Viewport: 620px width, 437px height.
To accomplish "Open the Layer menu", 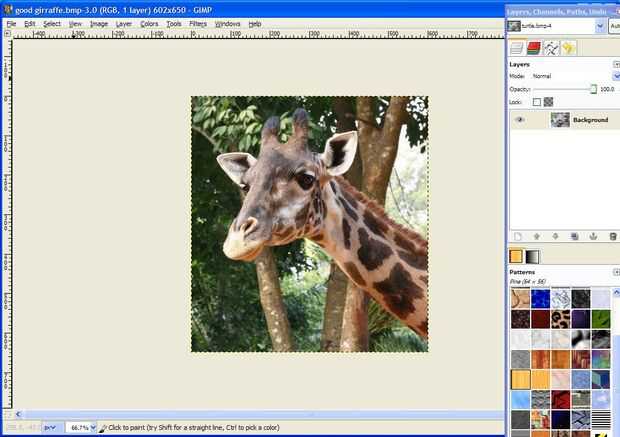I will (x=123, y=24).
